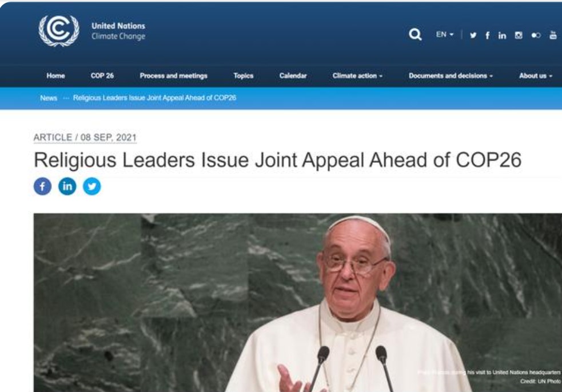Open the COP 26 menu item
562x392 pixels.
pyautogui.click(x=102, y=75)
